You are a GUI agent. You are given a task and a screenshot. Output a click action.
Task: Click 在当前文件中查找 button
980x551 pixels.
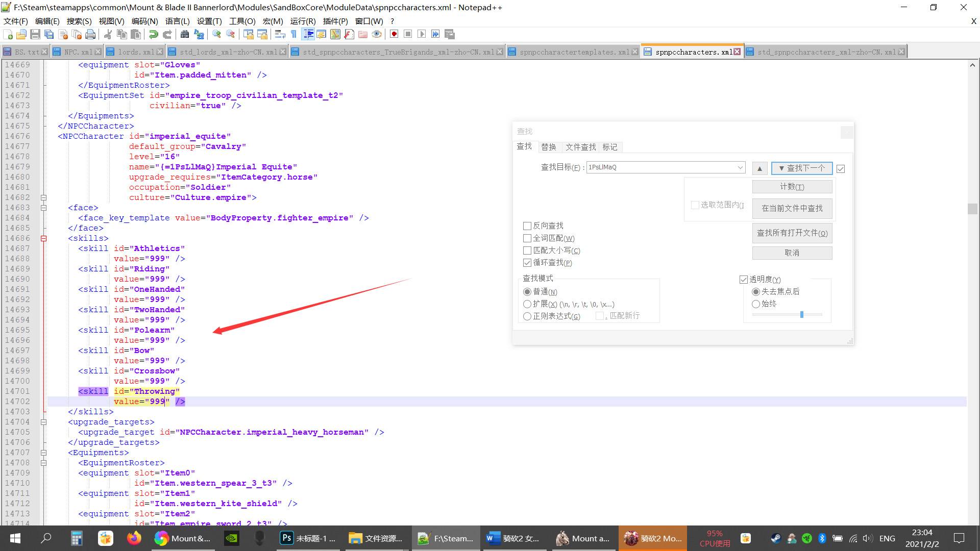(792, 208)
